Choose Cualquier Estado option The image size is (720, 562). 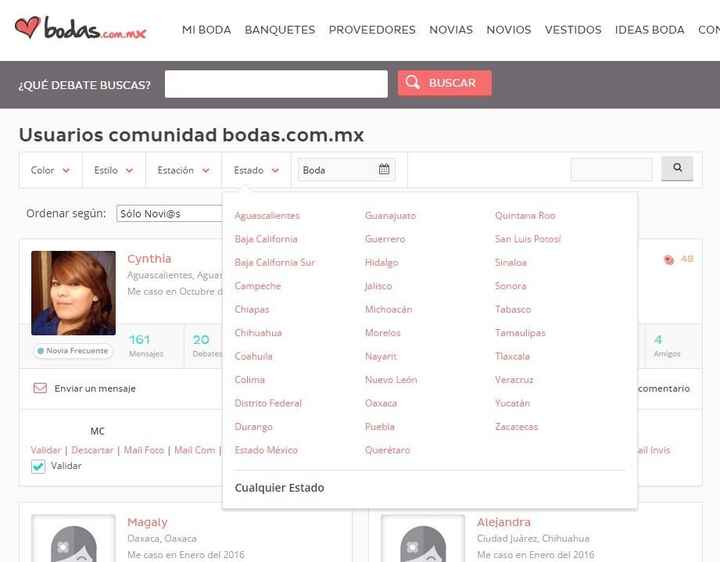279,488
